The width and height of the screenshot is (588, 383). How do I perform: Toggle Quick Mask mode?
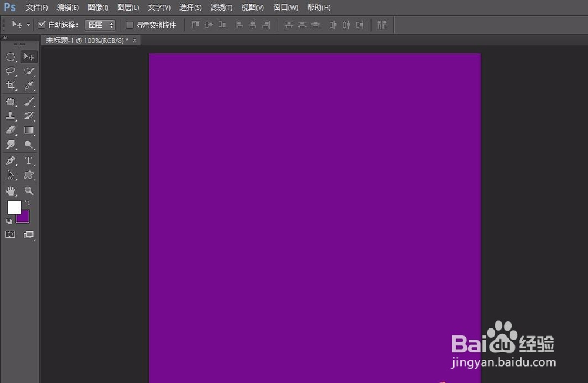[11, 234]
